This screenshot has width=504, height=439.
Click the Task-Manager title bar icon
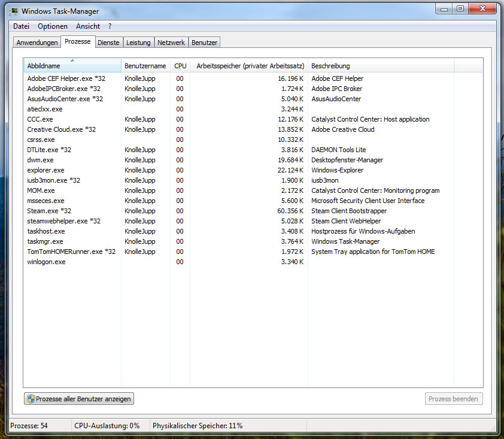pos(14,11)
